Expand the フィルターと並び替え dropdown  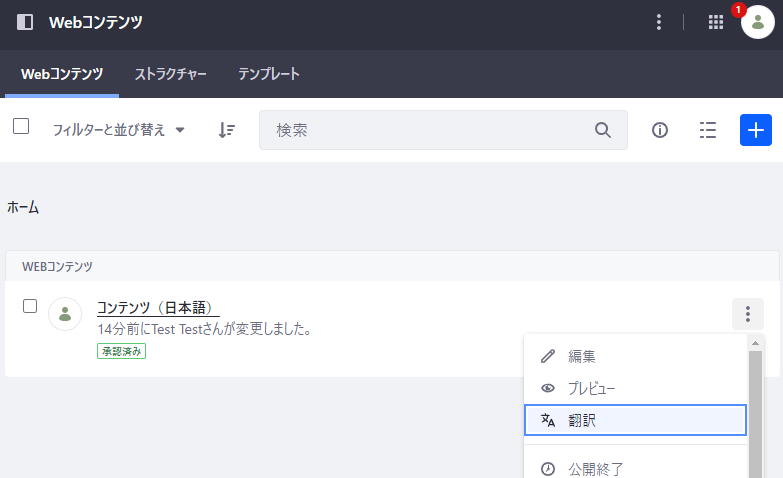[118, 130]
